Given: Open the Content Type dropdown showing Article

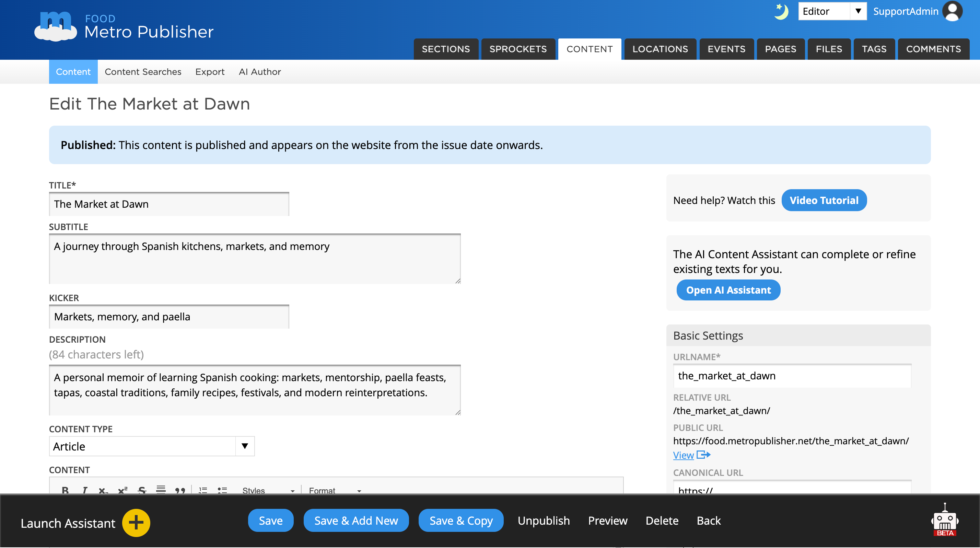Looking at the screenshot, I should click(x=152, y=446).
